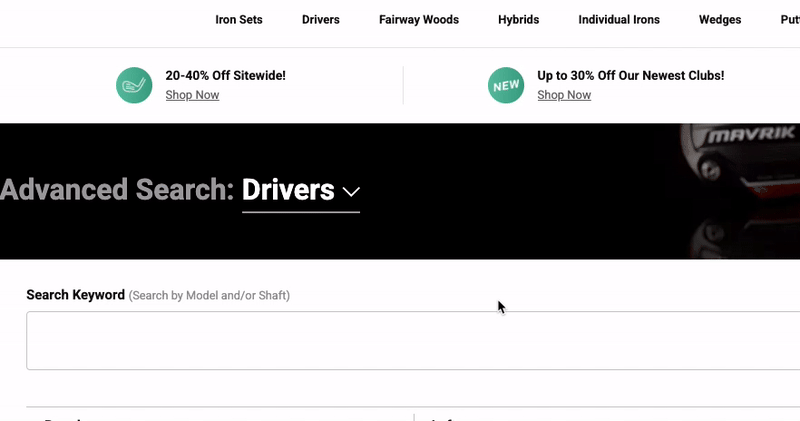Click the 20-40% Off Sitewide headline
The image size is (800, 421).
click(225, 75)
